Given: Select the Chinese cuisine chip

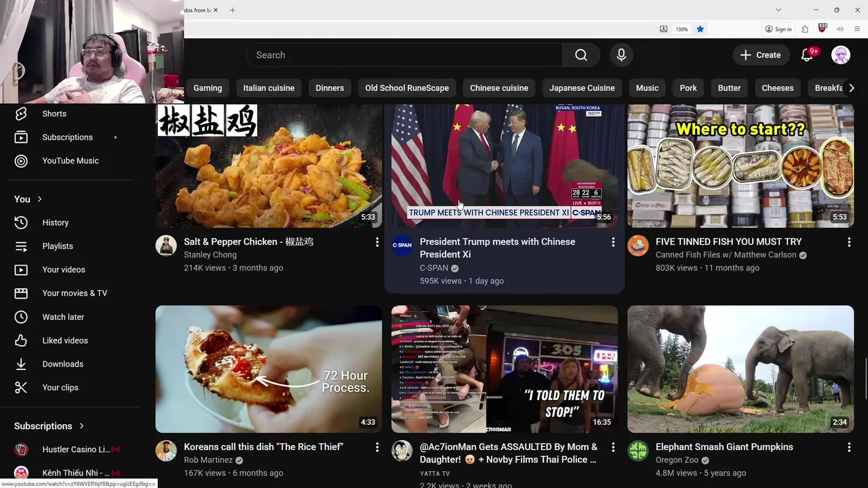Looking at the screenshot, I should pyautogui.click(x=499, y=88).
